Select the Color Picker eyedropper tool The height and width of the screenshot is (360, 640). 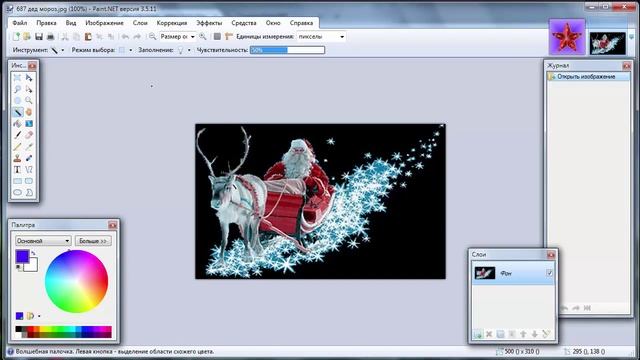tap(29, 147)
